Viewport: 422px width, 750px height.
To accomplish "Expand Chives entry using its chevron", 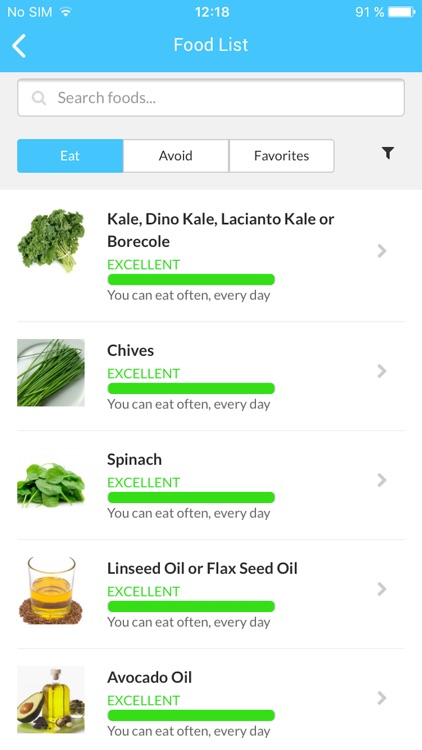I will (x=382, y=371).
